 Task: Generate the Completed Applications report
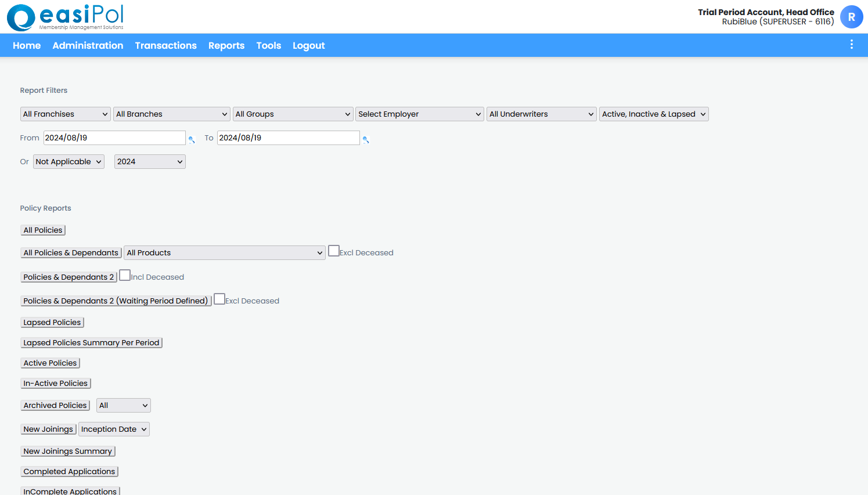tap(69, 471)
